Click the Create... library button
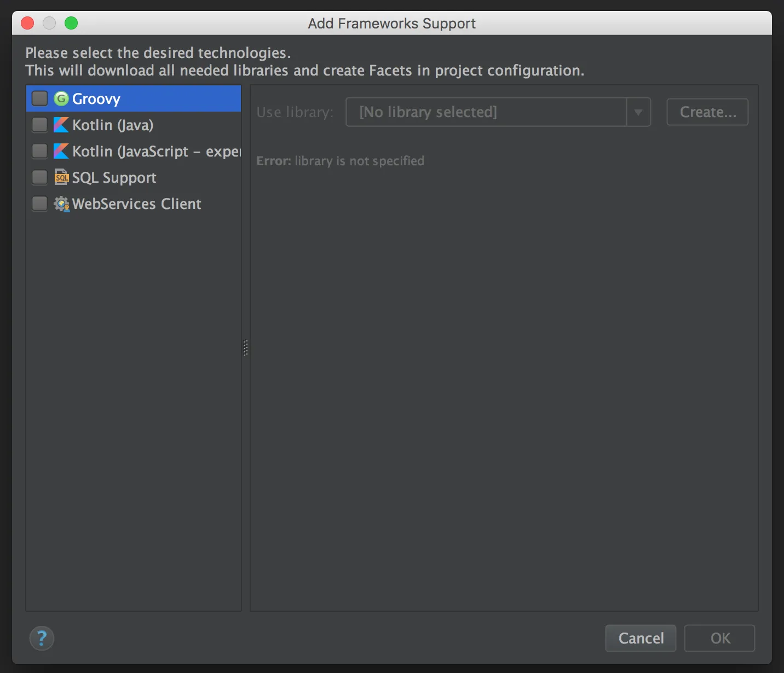The height and width of the screenshot is (673, 784). [x=707, y=112]
